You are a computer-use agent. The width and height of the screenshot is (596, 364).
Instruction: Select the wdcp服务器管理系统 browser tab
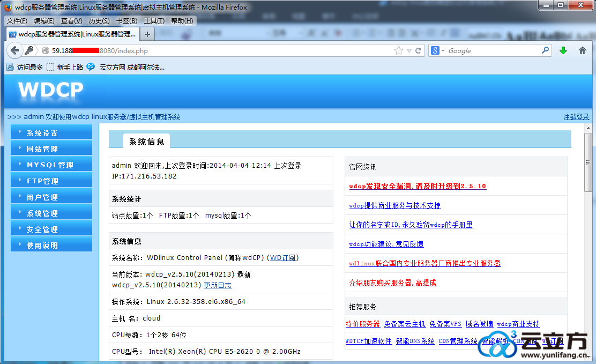click(73, 34)
